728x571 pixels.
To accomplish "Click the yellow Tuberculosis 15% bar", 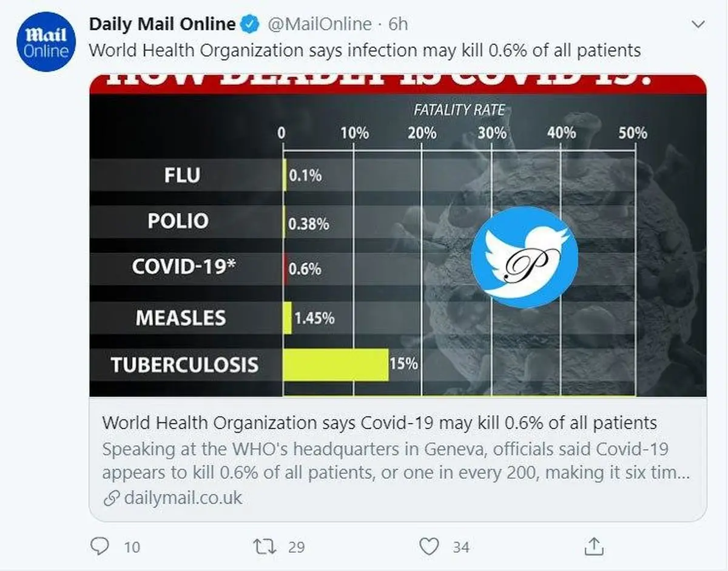I will [x=335, y=364].
